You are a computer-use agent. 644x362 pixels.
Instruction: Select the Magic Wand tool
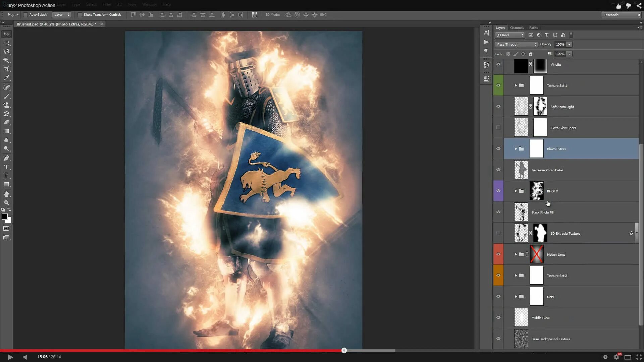[x=6, y=60]
